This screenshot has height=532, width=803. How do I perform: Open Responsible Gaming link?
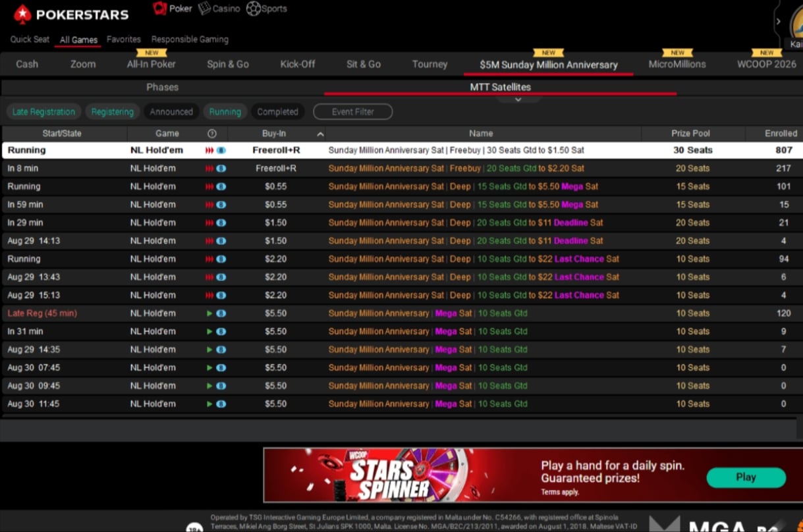point(190,40)
